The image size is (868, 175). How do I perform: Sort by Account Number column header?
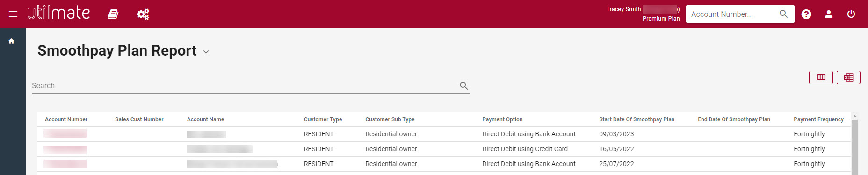tap(66, 119)
